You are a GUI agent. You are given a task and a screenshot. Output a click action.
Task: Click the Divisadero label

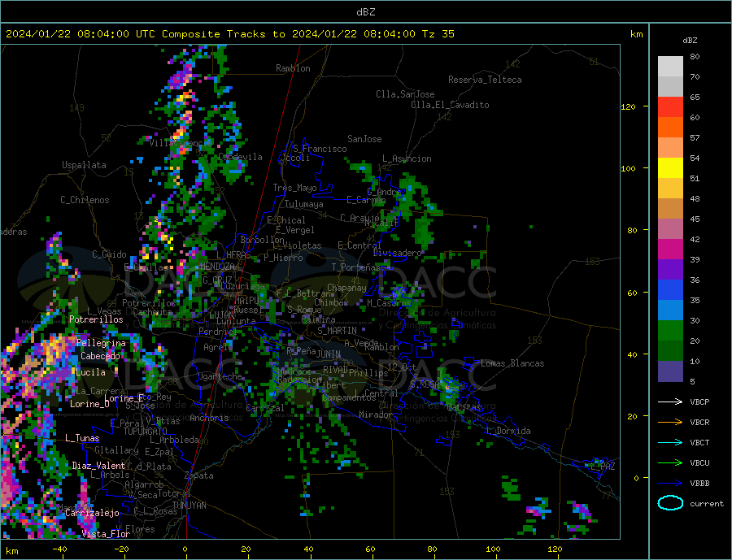coord(397,253)
